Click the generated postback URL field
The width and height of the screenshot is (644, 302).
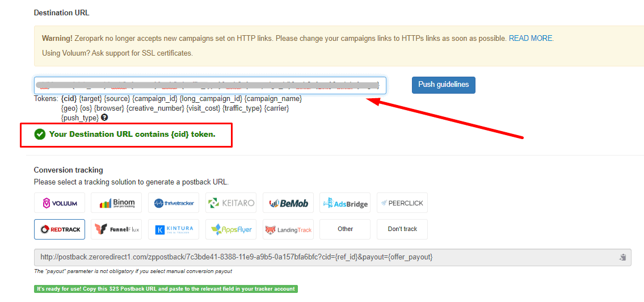pos(323,257)
